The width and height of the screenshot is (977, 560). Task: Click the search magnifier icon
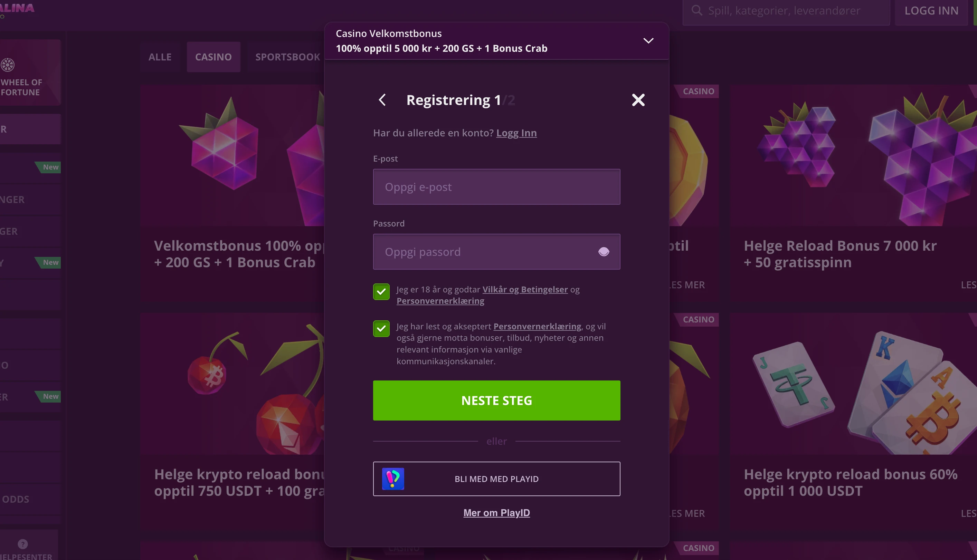[x=696, y=10]
